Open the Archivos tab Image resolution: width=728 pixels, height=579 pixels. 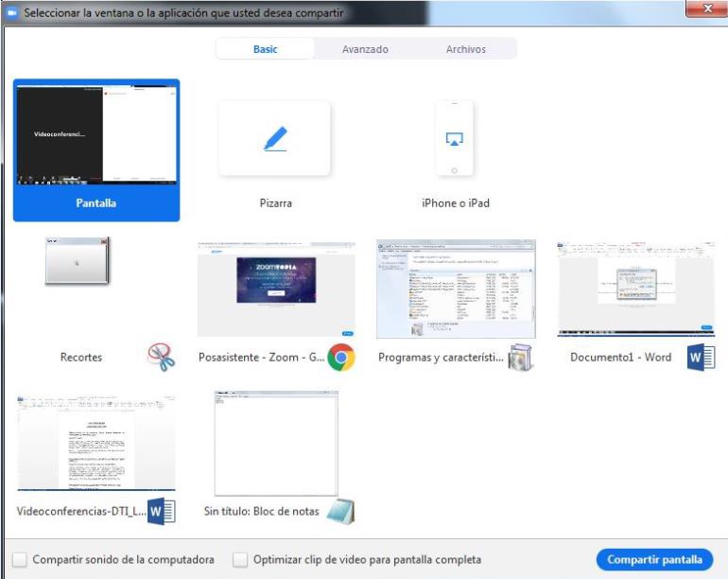[465, 49]
